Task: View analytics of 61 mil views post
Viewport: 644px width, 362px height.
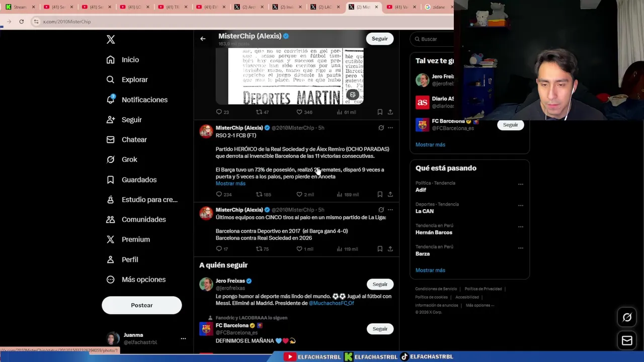Action: click(346, 112)
